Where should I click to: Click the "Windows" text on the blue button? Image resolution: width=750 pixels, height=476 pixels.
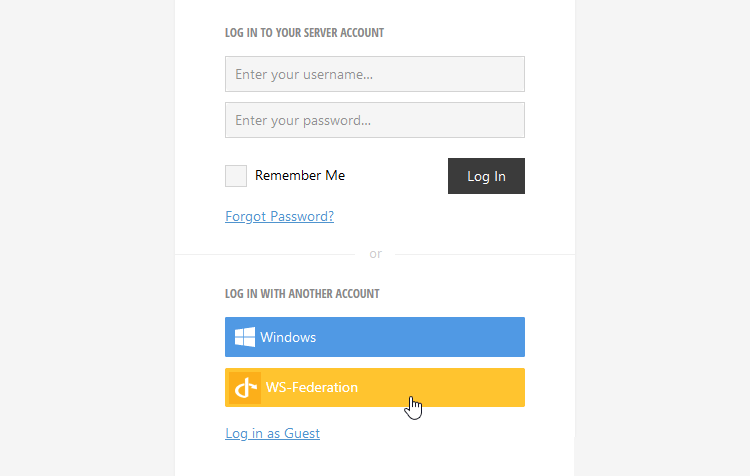coord(288,337)
